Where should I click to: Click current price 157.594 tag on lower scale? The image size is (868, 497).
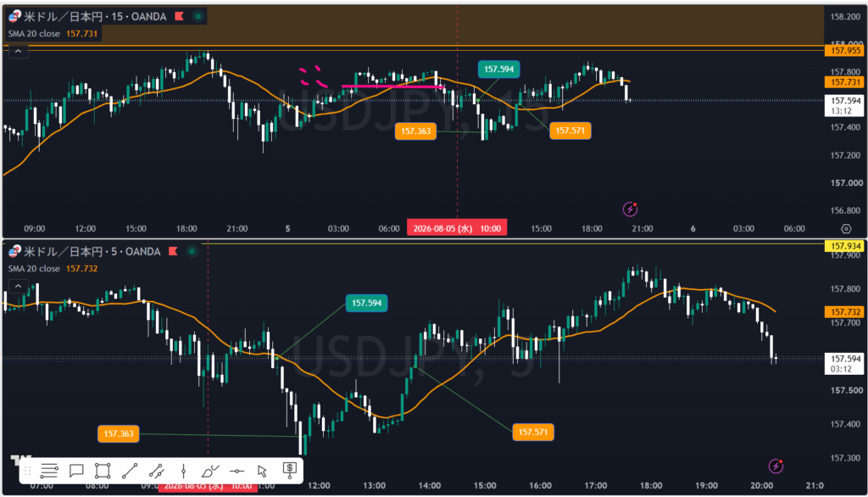(845, 364)
